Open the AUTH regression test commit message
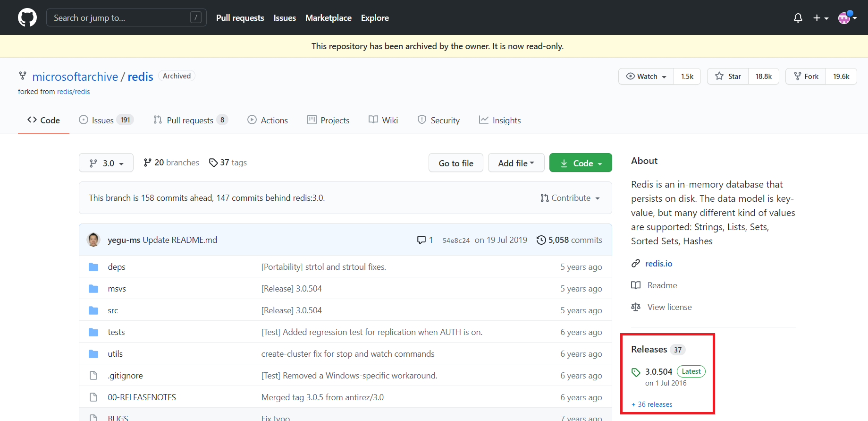This screenshot has height=421, width=868. pos(372,332)
